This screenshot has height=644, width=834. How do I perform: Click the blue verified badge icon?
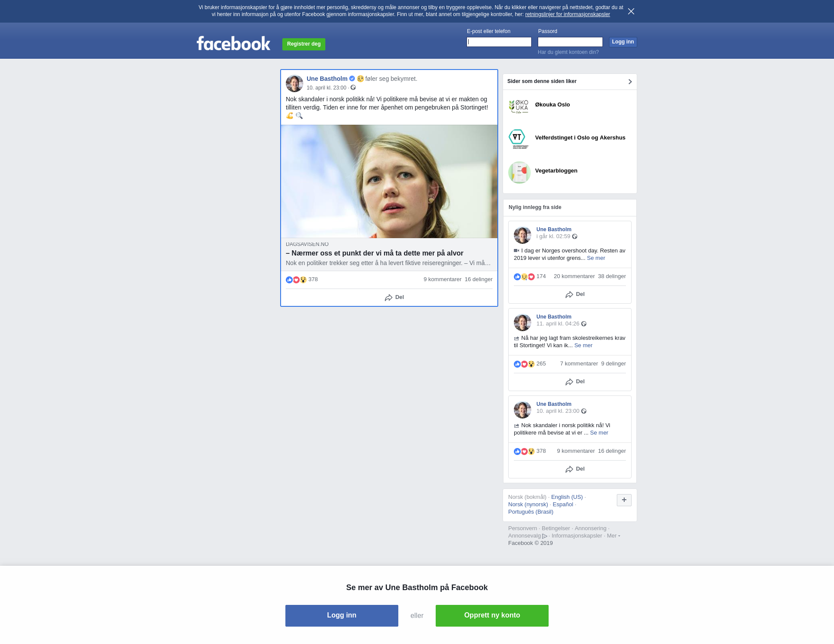(352, 79)
